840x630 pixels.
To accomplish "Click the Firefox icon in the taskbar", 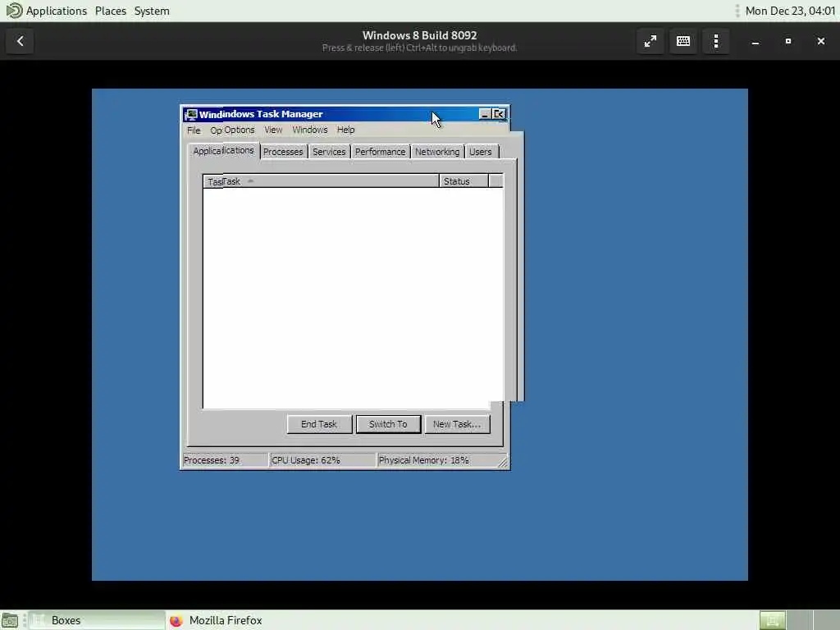I will [176, 620].
